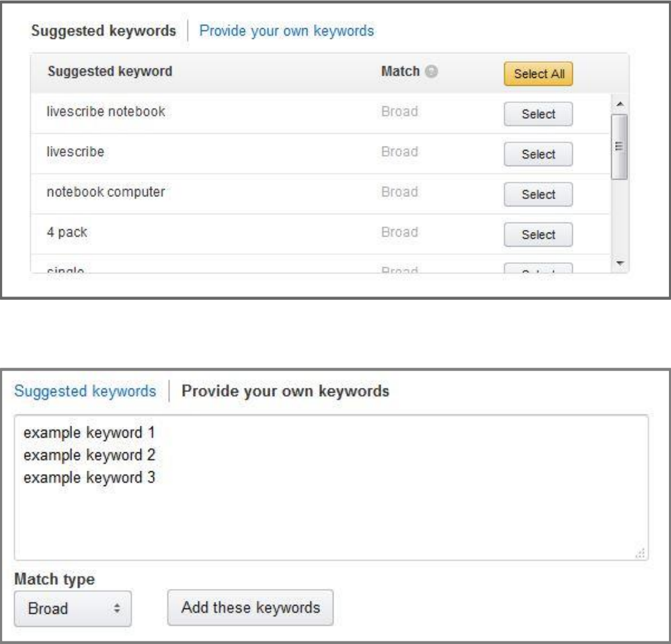Click the scrollbar down arrow
The image size is (671, 644).
[x=620, y=263]
